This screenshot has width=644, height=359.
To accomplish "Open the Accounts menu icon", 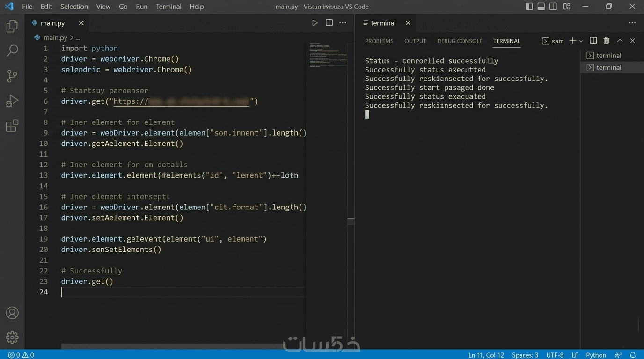I will click(x=12, y=313).
